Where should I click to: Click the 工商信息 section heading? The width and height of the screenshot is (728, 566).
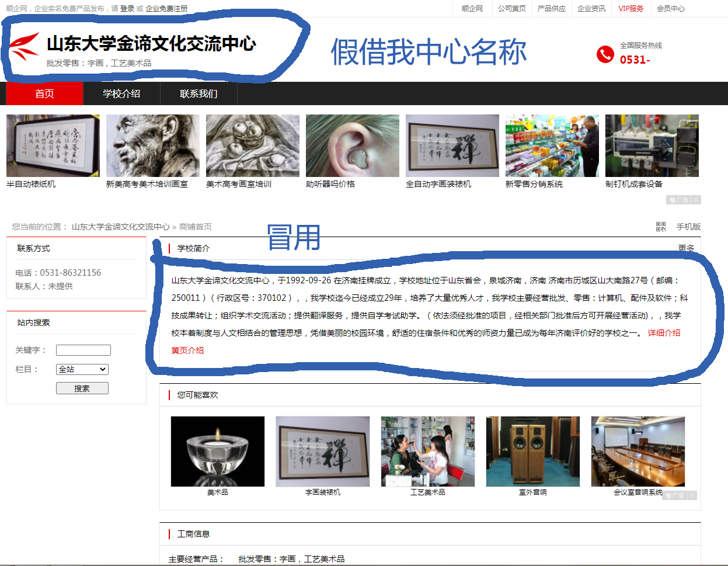tap(193, 534)
